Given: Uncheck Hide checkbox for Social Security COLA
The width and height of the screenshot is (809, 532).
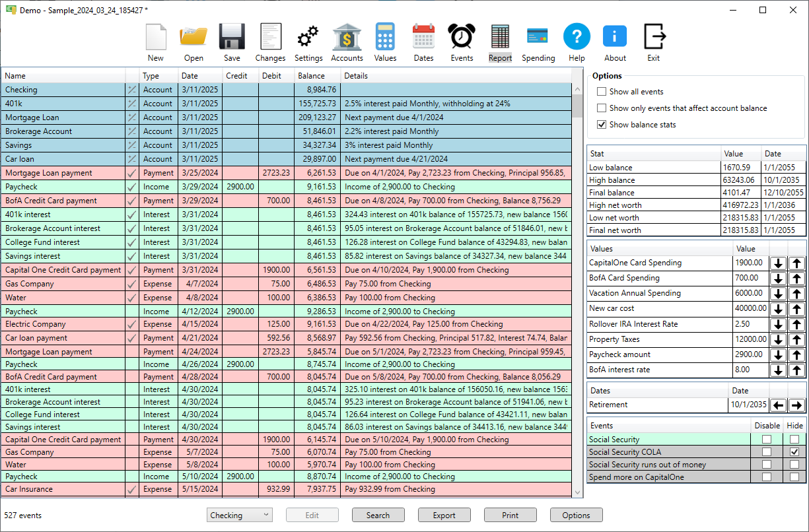Looking at the screenshot, I should (x=794, y=452).
